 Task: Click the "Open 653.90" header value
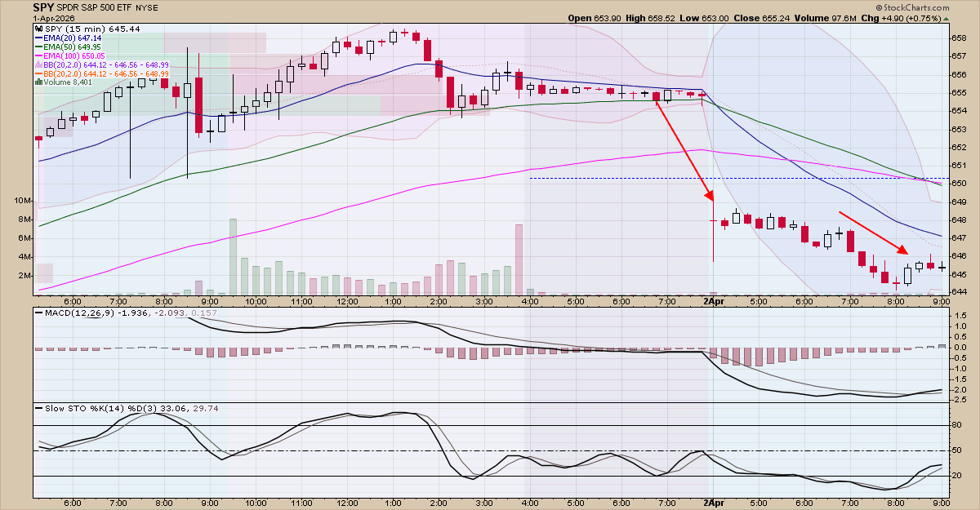point(593,18)
